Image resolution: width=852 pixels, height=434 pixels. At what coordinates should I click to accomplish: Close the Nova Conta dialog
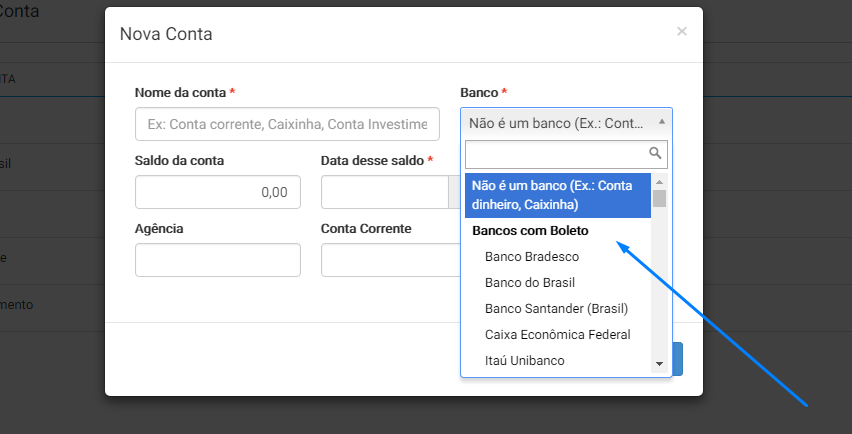(x=681, y=32)
